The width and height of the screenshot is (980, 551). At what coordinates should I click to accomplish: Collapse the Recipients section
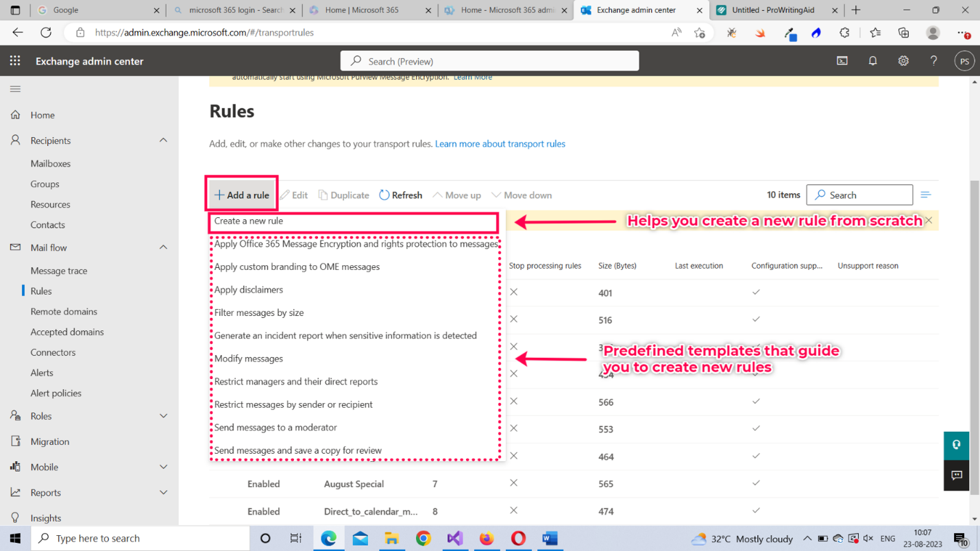click(x=163, y=140)
